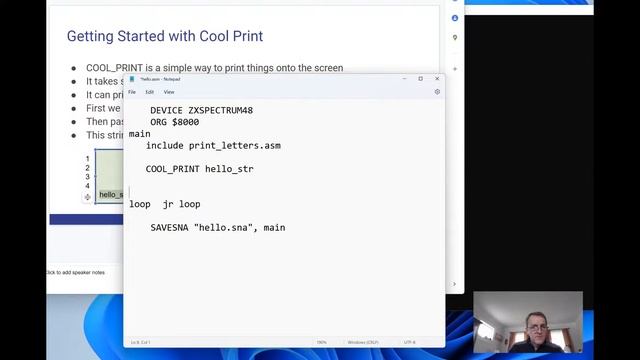The width and height of the screenshot is (640, 360).
Task: Click slide title 'Getting Started with Cool Print'
Action: point(165,36)
